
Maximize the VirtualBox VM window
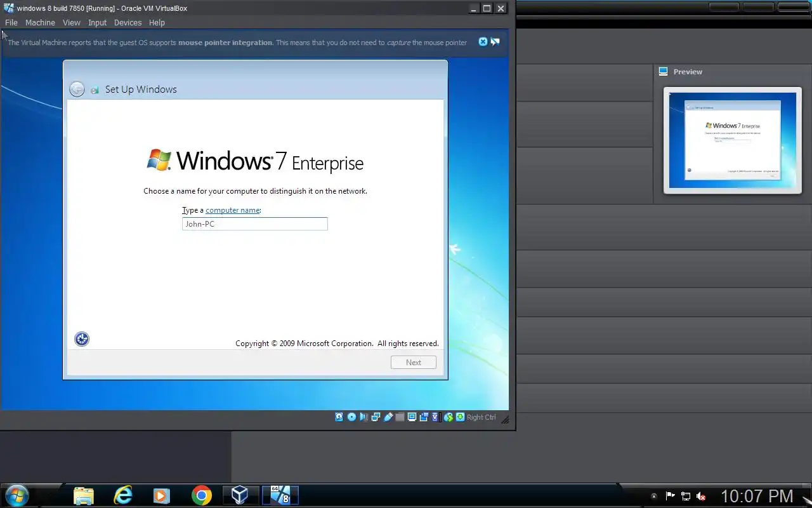(x=487, y=8)
